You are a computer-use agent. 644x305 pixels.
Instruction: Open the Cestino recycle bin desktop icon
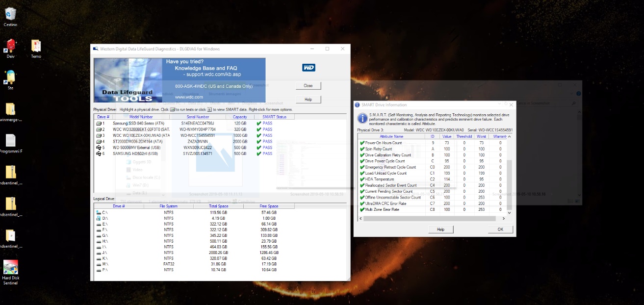point(10,13)
